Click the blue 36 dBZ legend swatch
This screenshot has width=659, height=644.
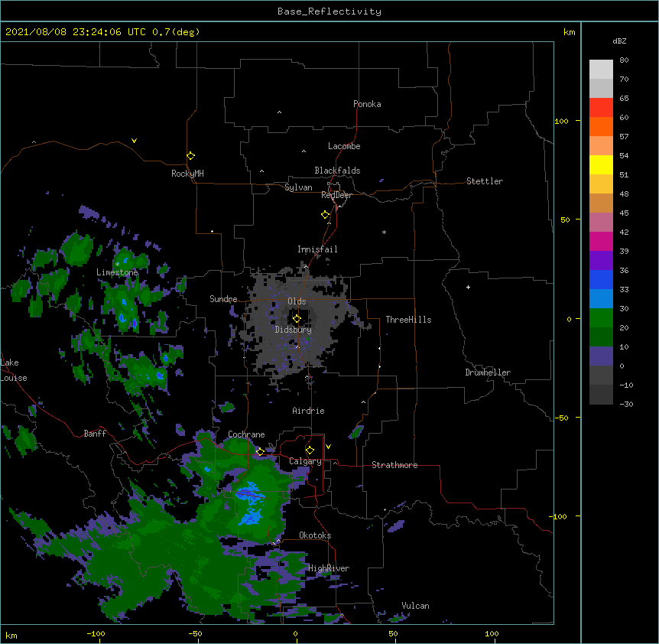point(601,279)
